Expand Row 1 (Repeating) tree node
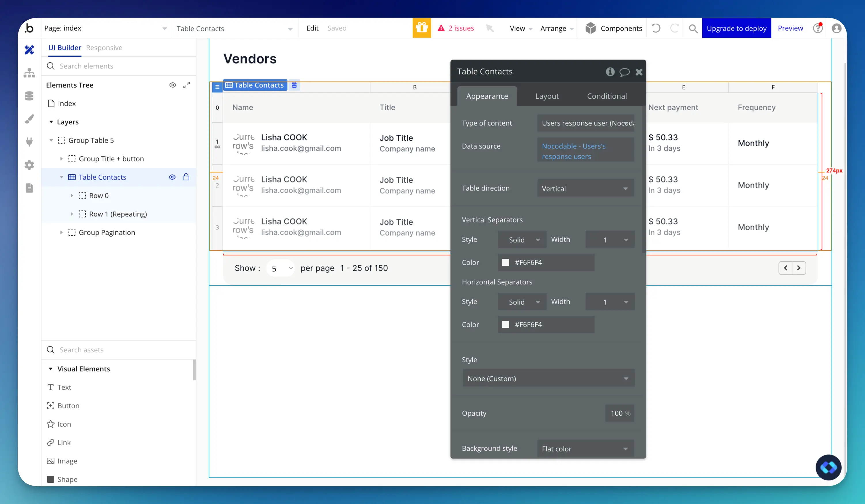 click(x=72, y=214)
